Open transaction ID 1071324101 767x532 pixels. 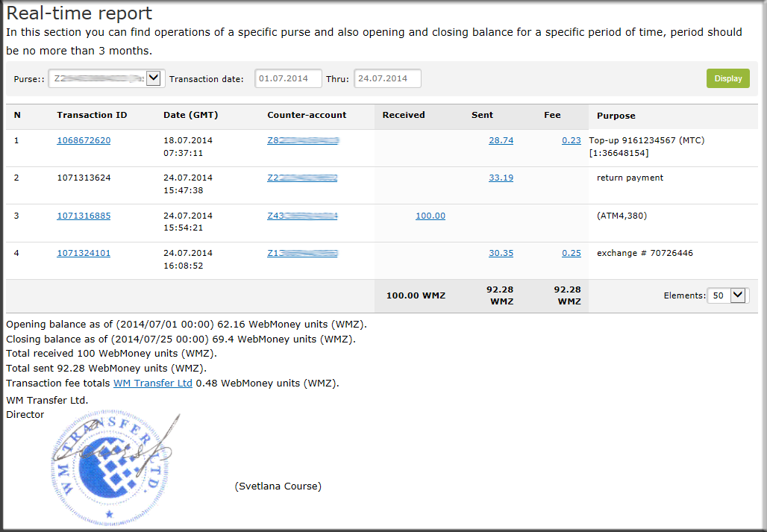pos(84,253)
